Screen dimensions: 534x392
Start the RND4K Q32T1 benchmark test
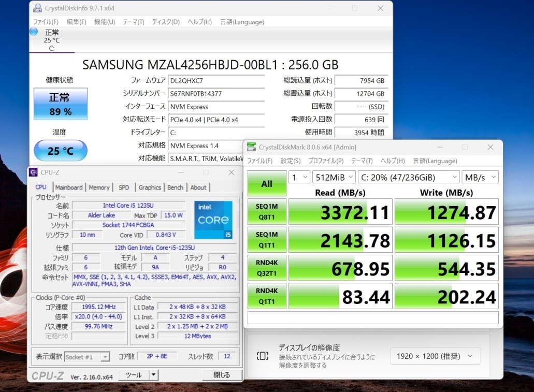coord(267,268)
